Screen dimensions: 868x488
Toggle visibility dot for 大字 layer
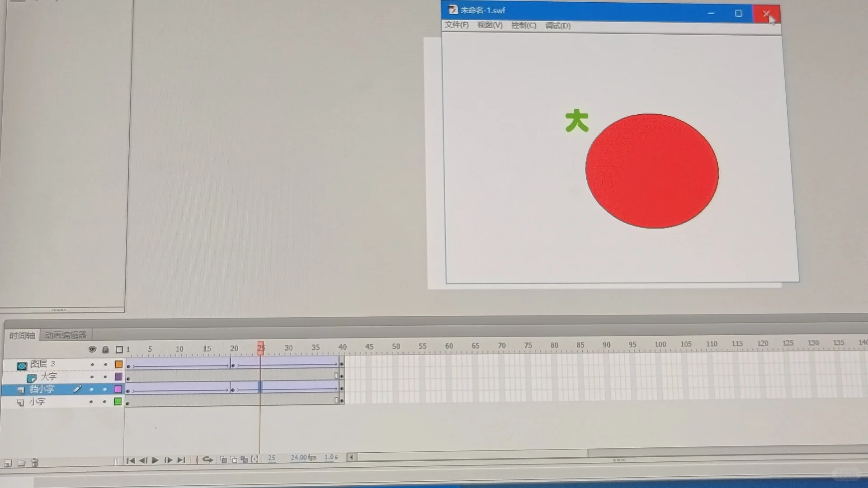[x=92, y=377]
